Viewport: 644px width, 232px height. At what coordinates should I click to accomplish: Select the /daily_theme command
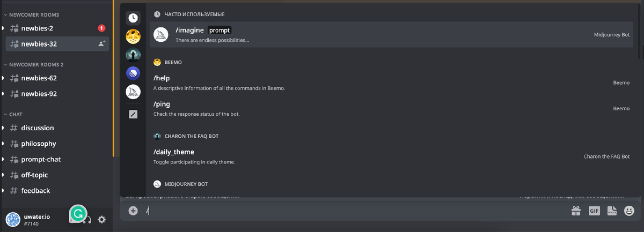[392, 156]
